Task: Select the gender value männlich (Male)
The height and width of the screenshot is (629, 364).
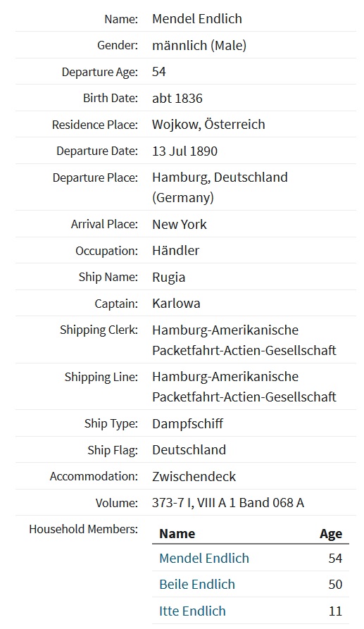Action: pyautogui.click(x=199, y=45)
